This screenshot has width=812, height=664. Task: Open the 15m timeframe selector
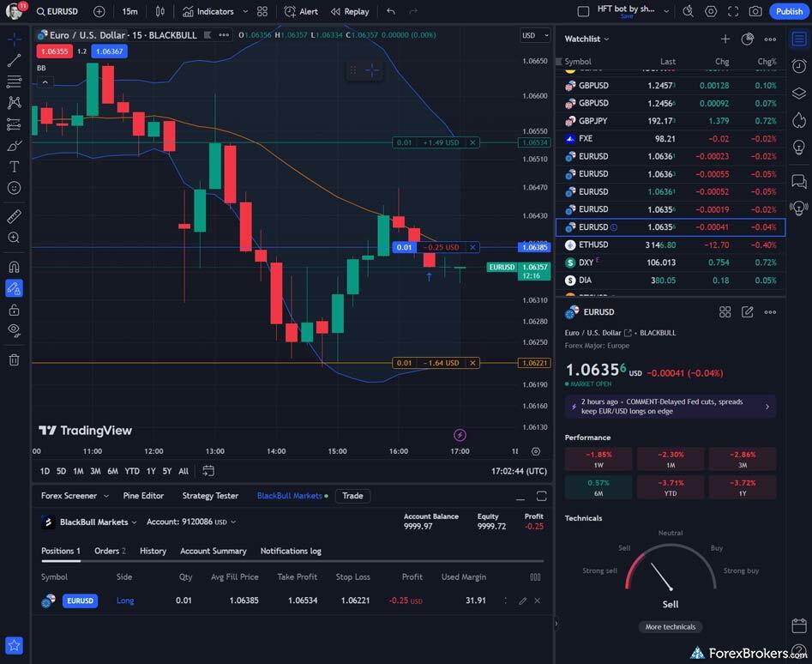point(130,11)
